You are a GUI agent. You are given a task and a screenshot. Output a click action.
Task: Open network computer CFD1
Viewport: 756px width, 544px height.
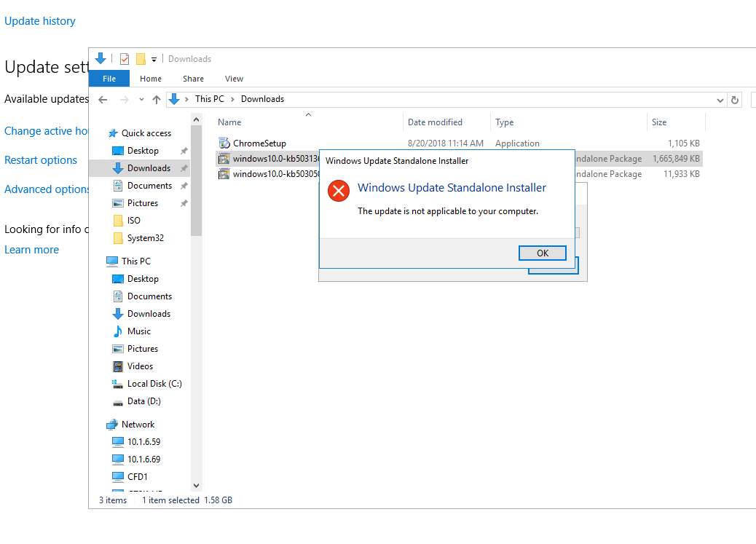(137, 476)
